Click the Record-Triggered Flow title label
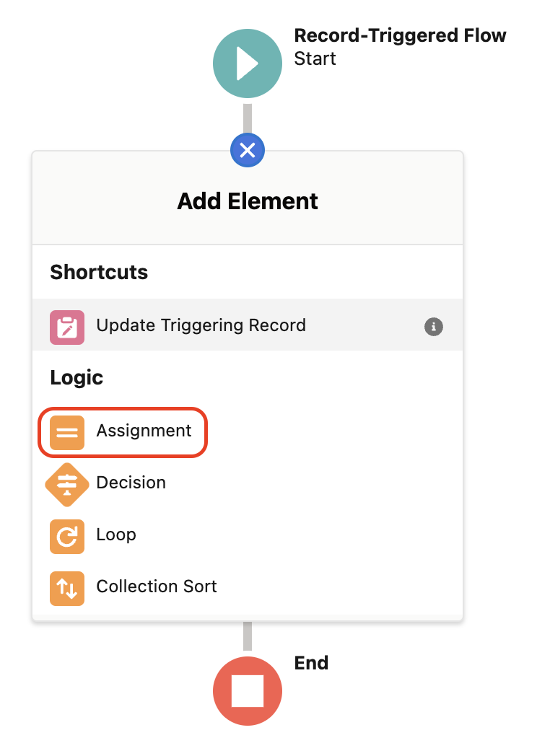The width and height of the screenshot is (537, 756). [400, 35]
